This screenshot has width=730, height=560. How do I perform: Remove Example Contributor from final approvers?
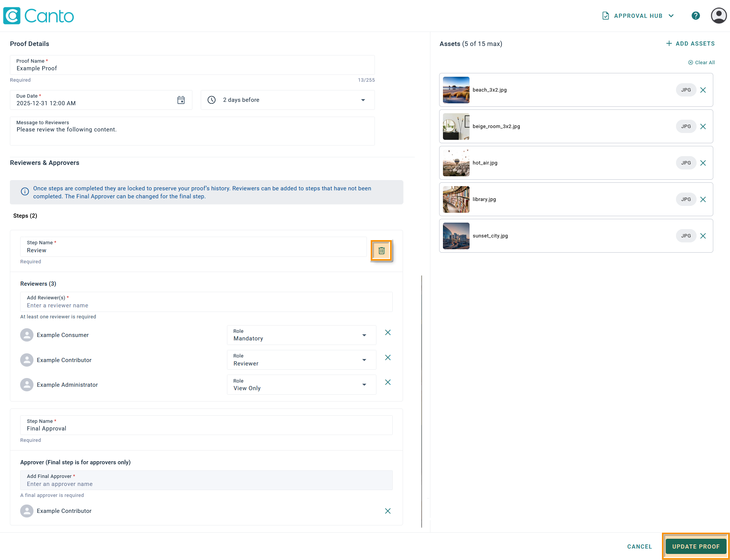387,511
